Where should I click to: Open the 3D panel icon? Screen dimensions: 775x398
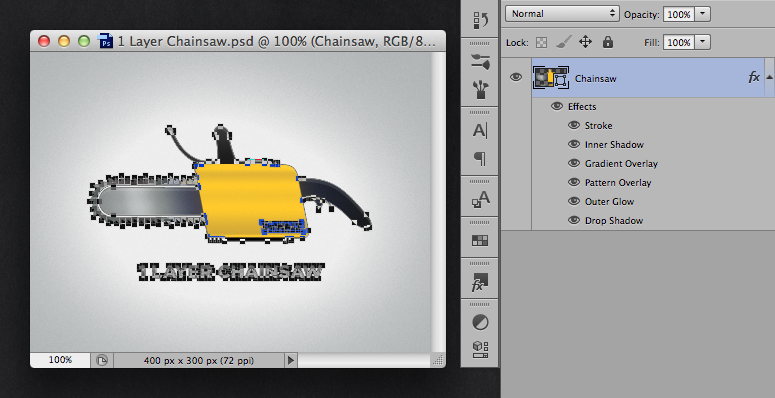pos(480,350)
